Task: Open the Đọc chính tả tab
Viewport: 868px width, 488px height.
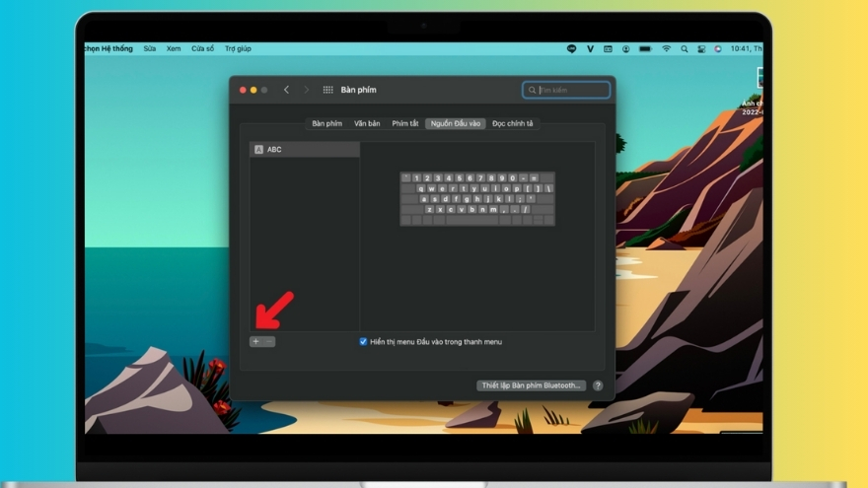Action: click(x=513, y=123)
